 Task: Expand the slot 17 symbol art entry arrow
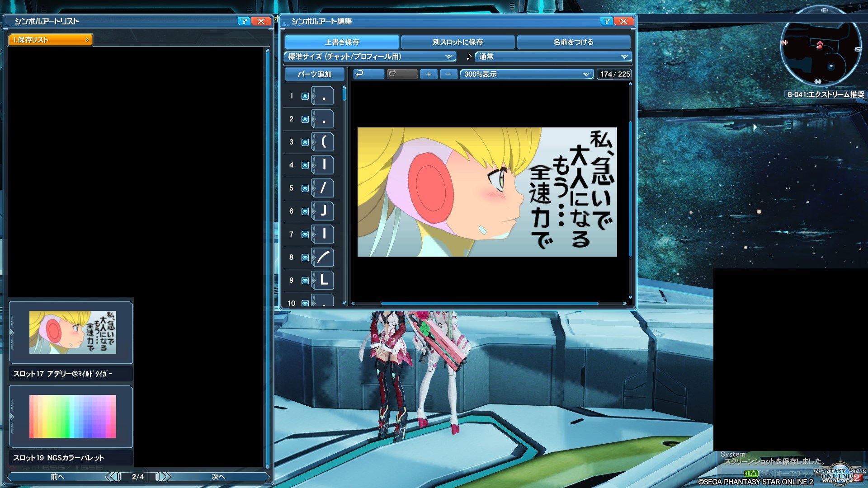12,333
